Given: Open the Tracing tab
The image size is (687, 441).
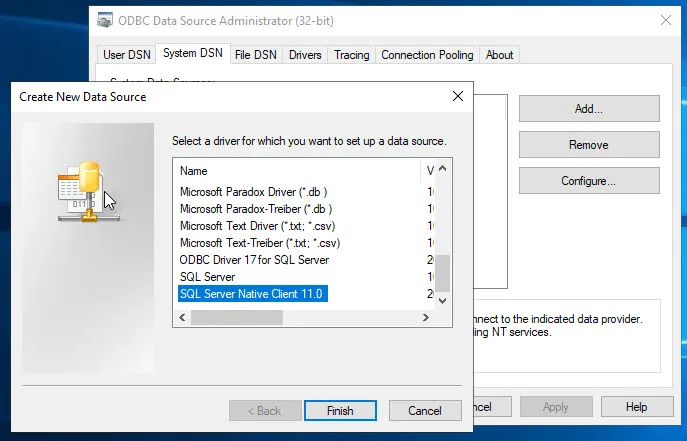Looking at the screenshot, I should [x=351, y=55].
